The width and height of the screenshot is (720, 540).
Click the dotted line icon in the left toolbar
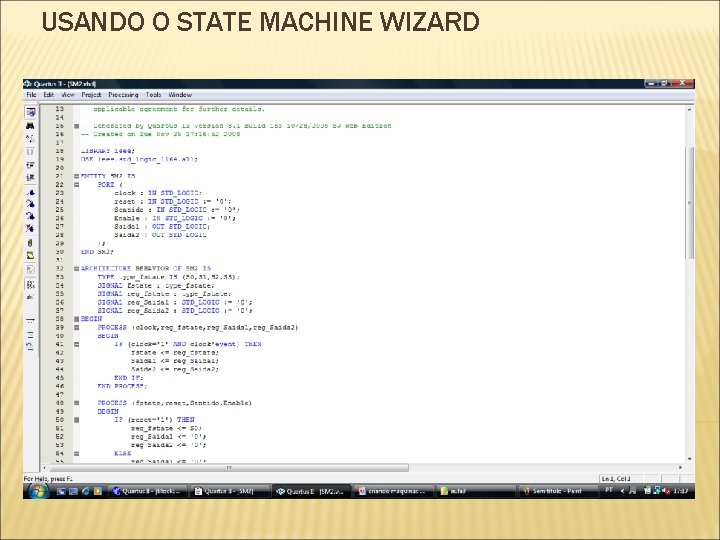(30, 321)
